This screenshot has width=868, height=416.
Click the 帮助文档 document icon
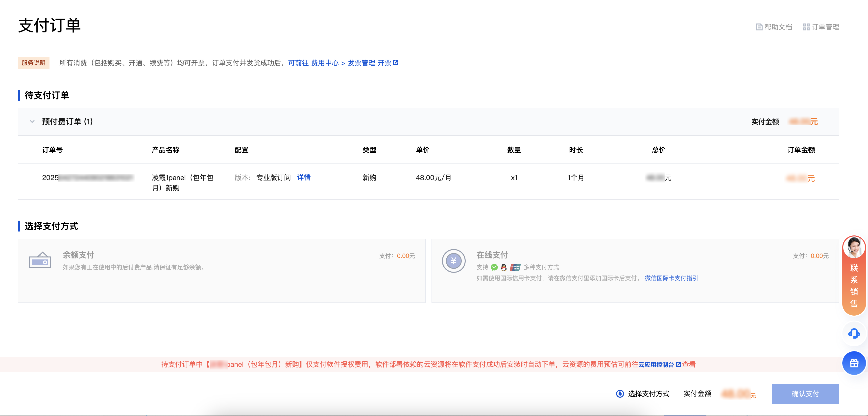click(x=759, y=27)
